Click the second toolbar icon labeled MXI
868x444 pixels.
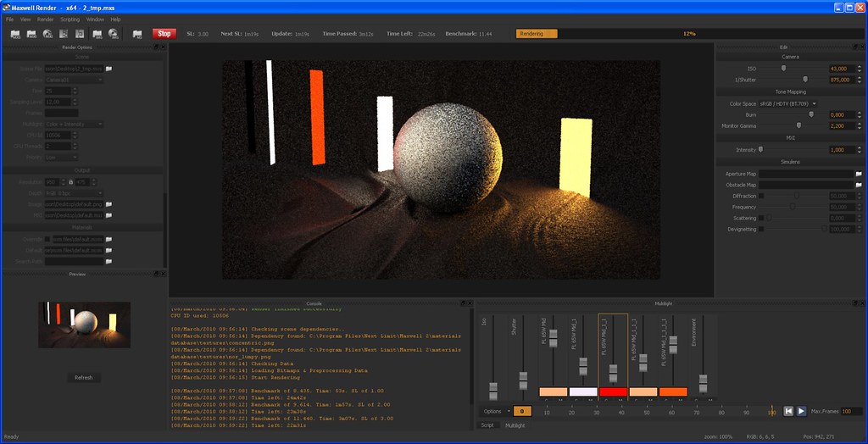tap(31, 34)
